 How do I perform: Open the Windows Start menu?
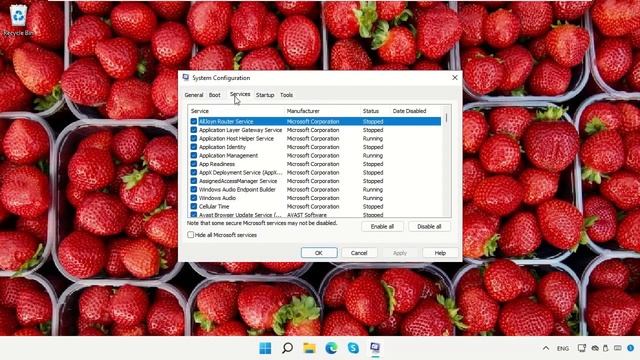pyautogui.click(x=265, y=348)
